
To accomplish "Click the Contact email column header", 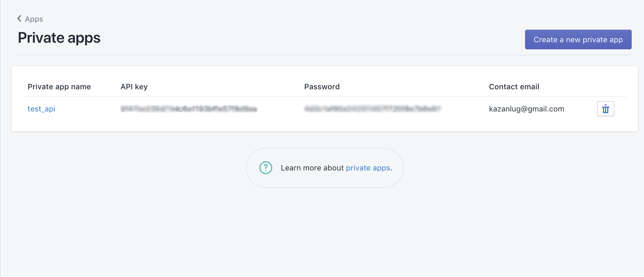I will point(514,87).
